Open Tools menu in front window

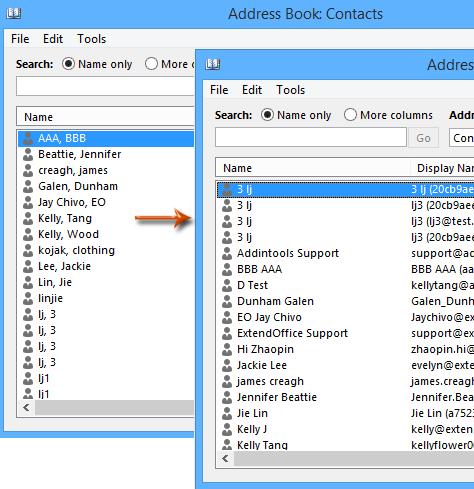(x=290, y=90)
